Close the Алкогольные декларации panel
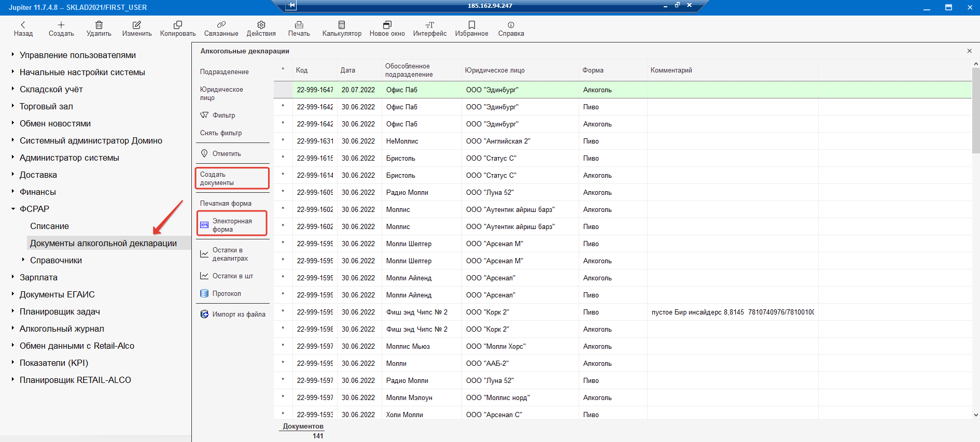 [x=970, y=51]
